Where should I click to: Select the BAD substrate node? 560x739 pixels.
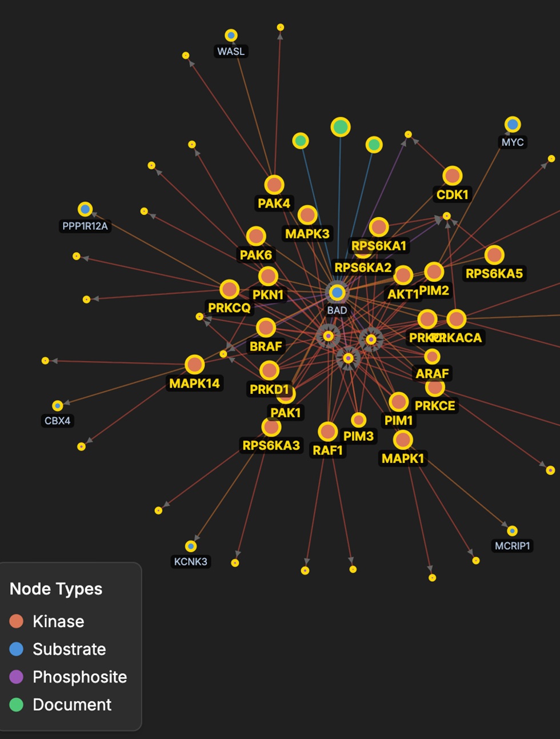(337, 293)
